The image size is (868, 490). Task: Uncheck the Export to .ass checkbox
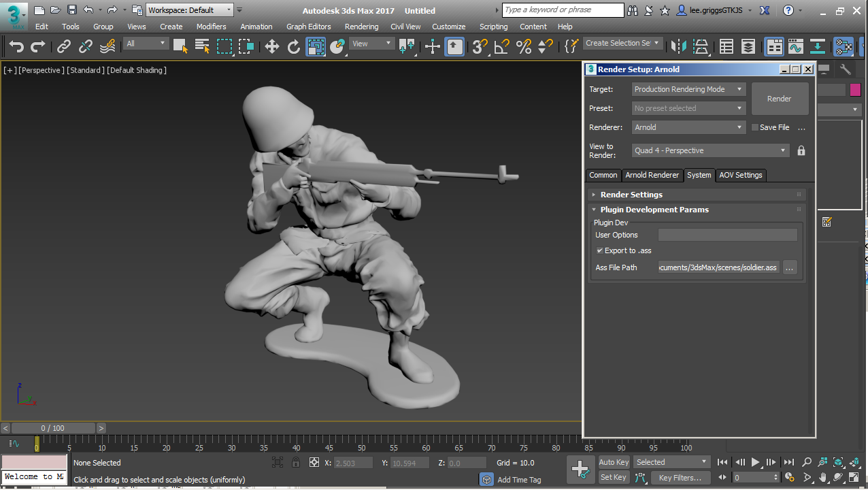[600, 250]
